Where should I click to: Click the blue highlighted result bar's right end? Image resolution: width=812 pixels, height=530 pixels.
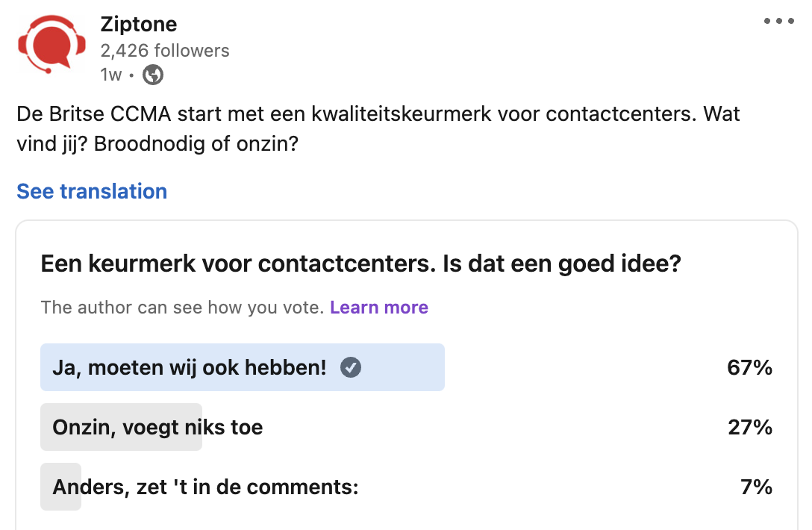coord(437,367)
